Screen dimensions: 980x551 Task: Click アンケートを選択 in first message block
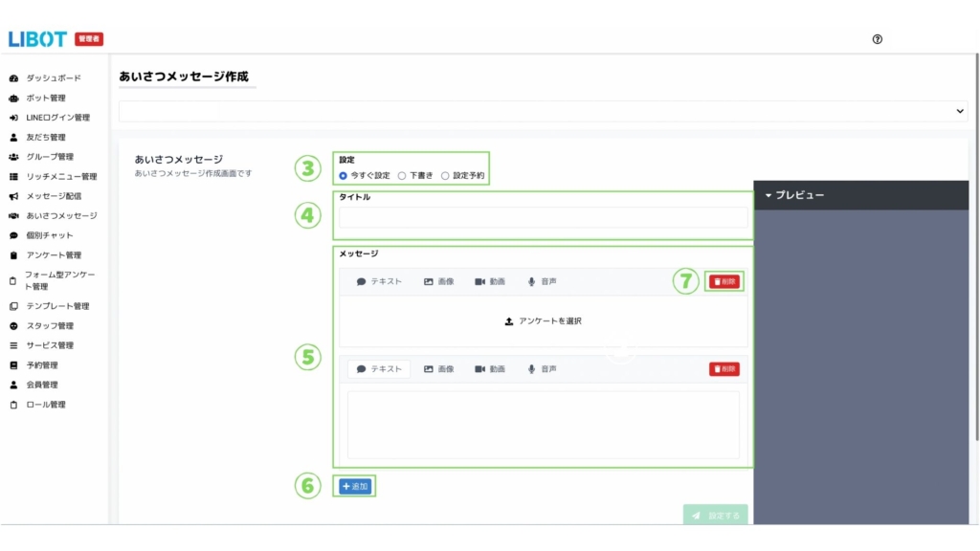pyautogui.click(x=543, y=321)
